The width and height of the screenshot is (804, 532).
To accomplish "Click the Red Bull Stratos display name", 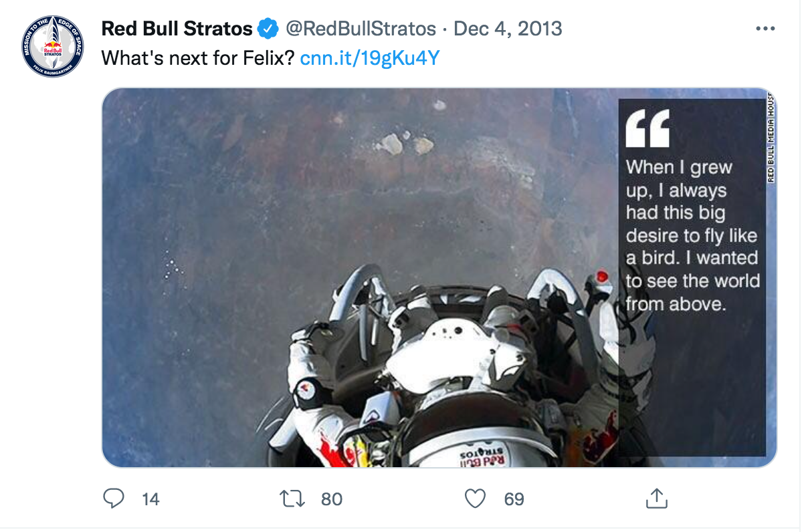I will coord(177,29).
